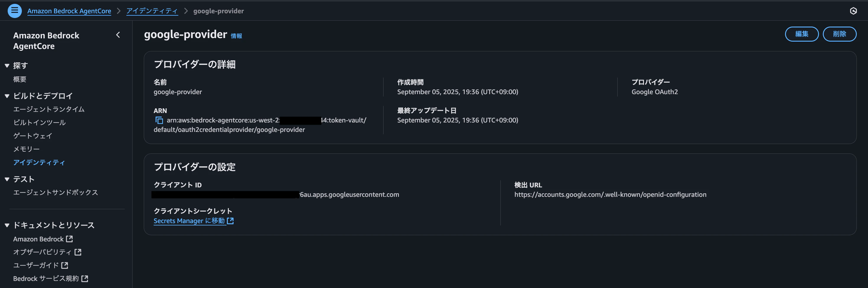Open ゲートウェイ from the sidebar
Screen dimensions: 868x288
point(32,136)
